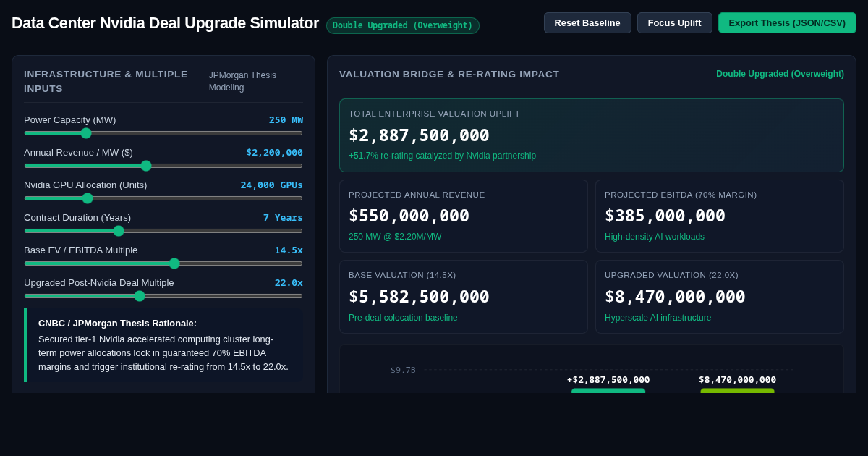
Task: Click the Double Upgraded (Overweight) header badge
Action: click(403, 25)
